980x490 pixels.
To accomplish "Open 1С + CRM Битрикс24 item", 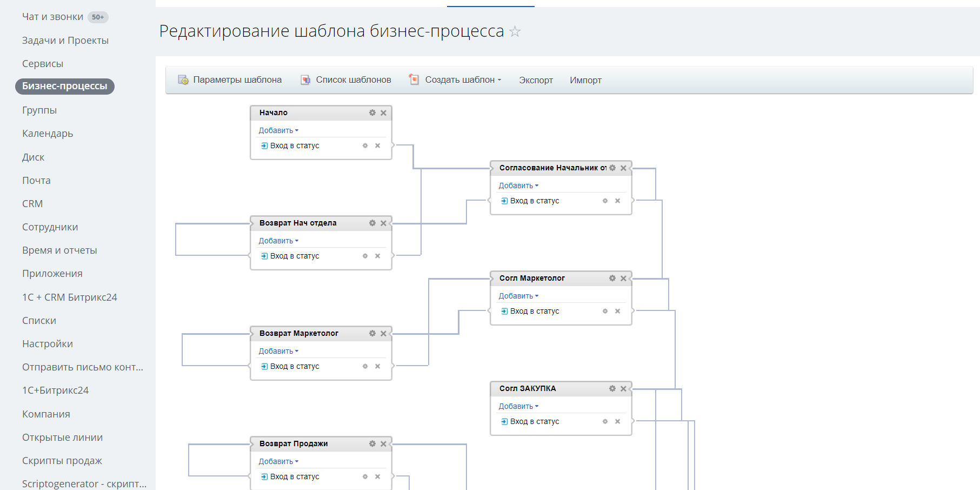I will pyautogui.click(x=70, y=297).
